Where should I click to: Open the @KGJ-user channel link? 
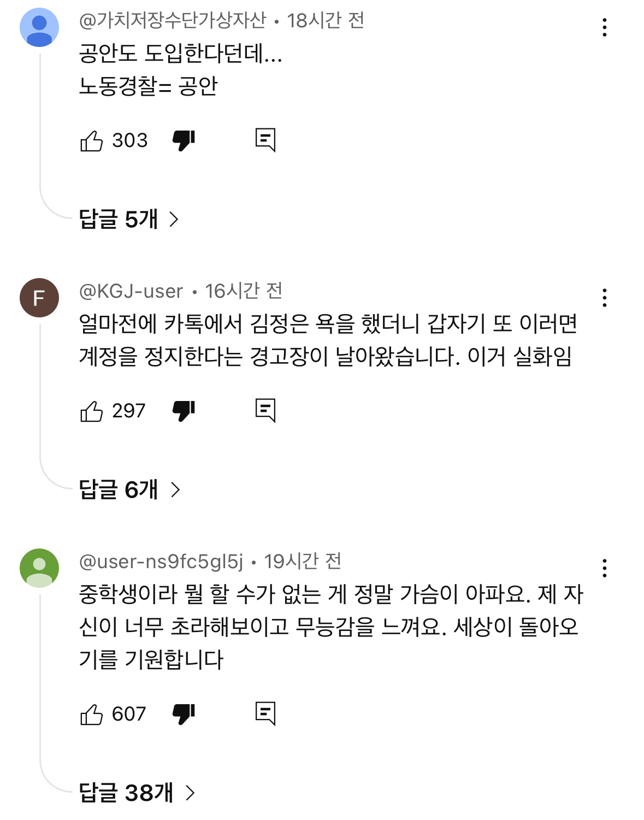pos(131,291)
